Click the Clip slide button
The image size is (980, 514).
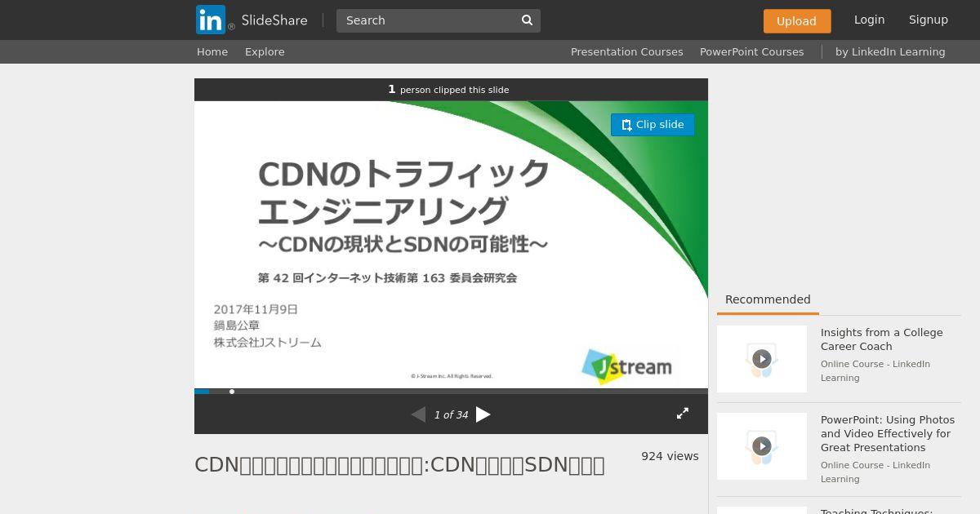click(x=653, y=125)
